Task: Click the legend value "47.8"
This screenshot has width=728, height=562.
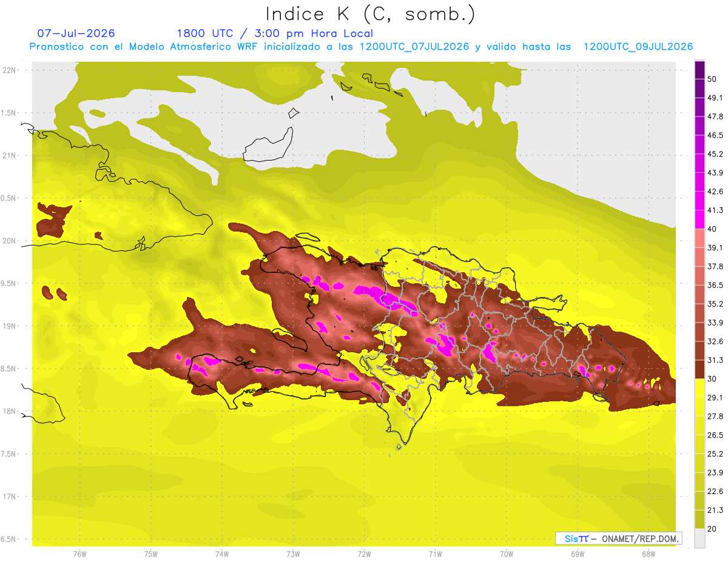Action: [x=715, y=116]
